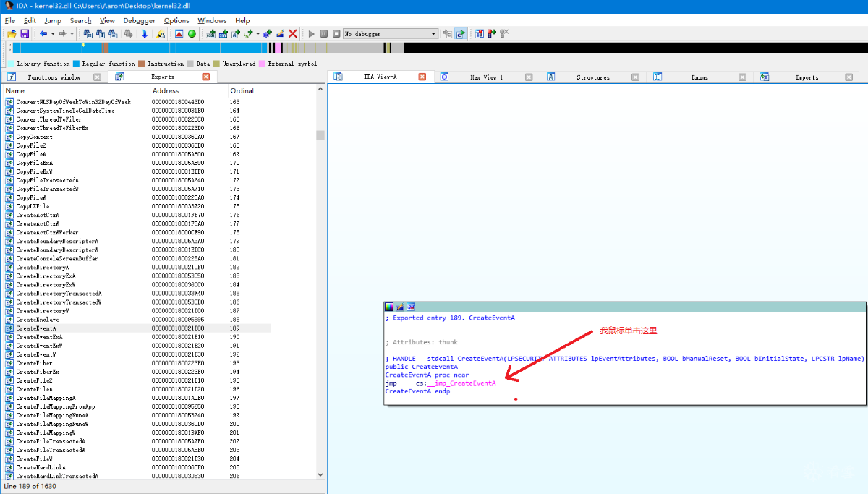Click the Exports list vertical scrollbar thumb
Viewport: 868px width, 494px height.
tap(320, 135)
